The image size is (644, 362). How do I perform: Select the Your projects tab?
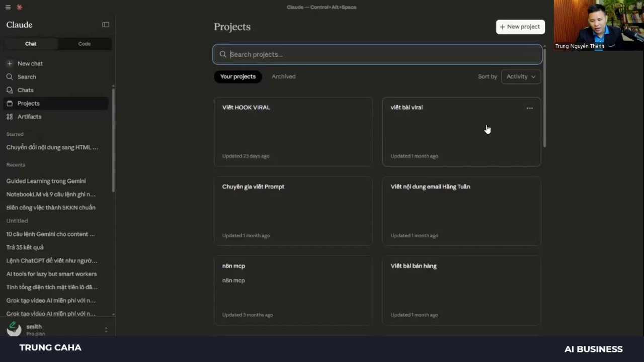point(238,76)
